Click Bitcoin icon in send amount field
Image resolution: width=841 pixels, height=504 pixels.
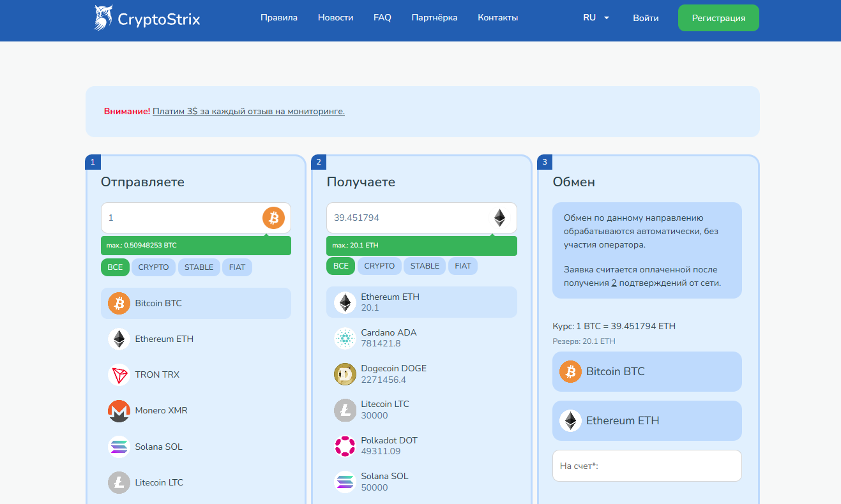(273, 218)
